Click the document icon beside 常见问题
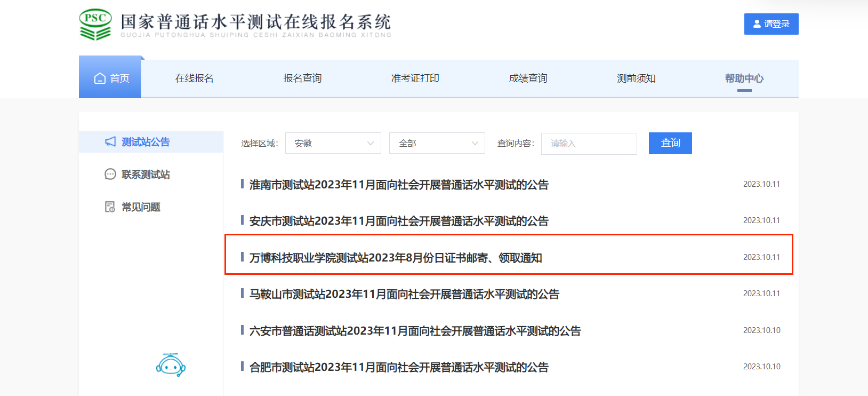868x396 pixels. pos(110,207)
